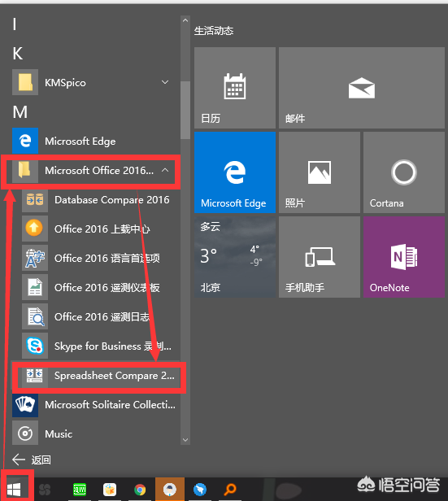Jump to letter I section header
The image size is (448, 501).
pos(15,24)
